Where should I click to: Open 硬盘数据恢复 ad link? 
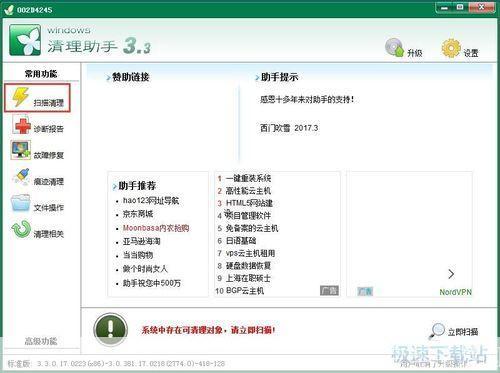248,266
